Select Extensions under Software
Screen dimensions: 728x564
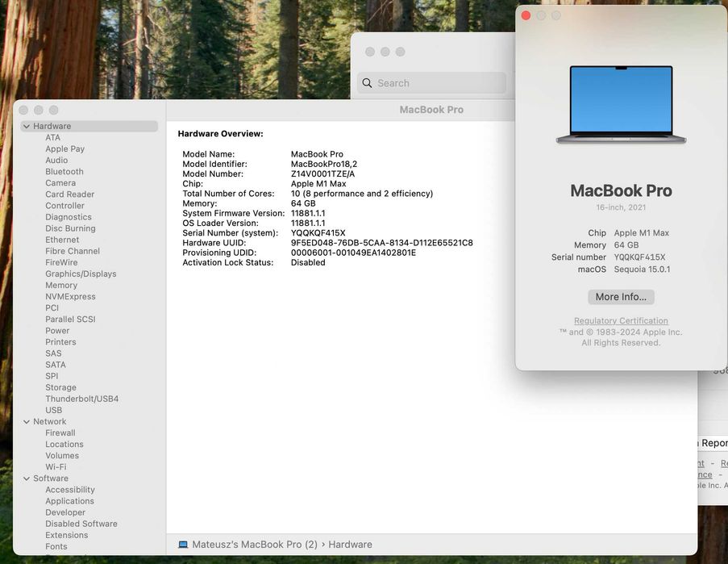[x=67, y=535]
